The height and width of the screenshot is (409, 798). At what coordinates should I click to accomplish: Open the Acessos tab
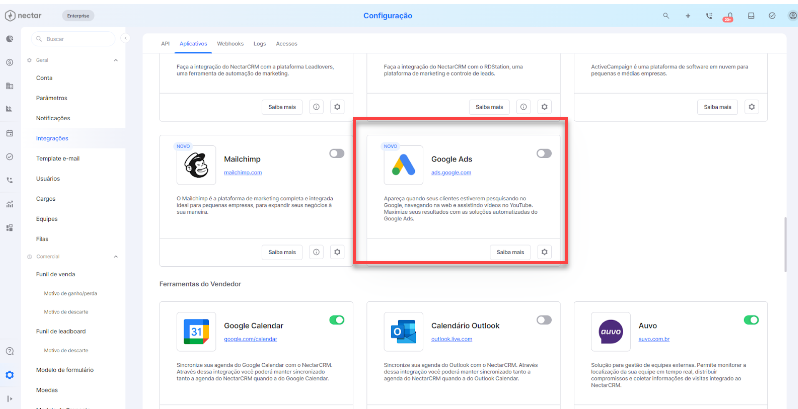pos(287,44)
